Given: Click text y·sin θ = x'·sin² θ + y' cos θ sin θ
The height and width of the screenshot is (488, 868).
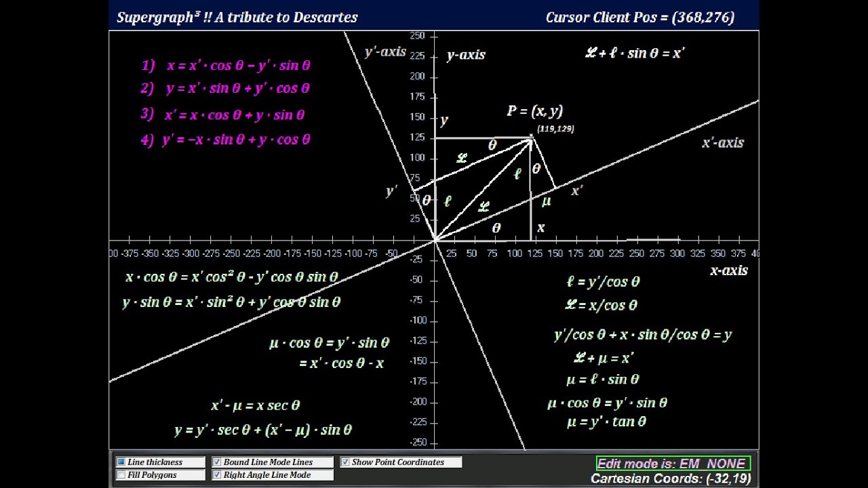Looking at the screenshot, I should (x=232, y=302).
